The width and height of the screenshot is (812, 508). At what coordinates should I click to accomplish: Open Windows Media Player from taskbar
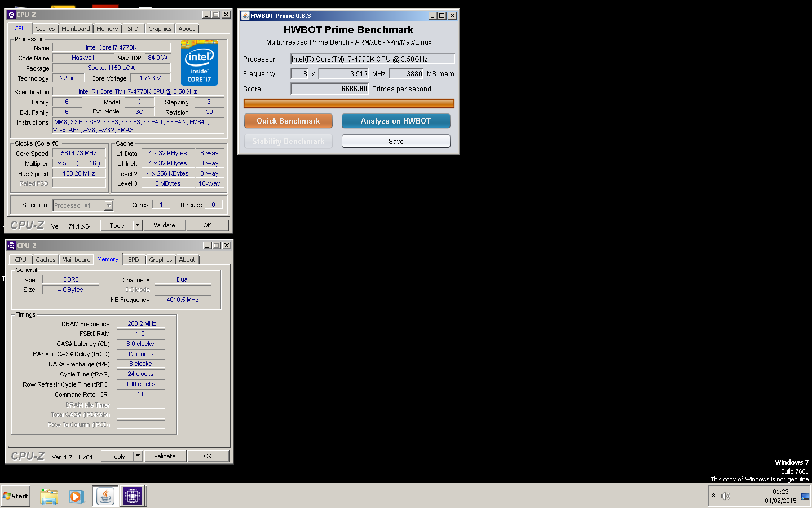point(77,496)
